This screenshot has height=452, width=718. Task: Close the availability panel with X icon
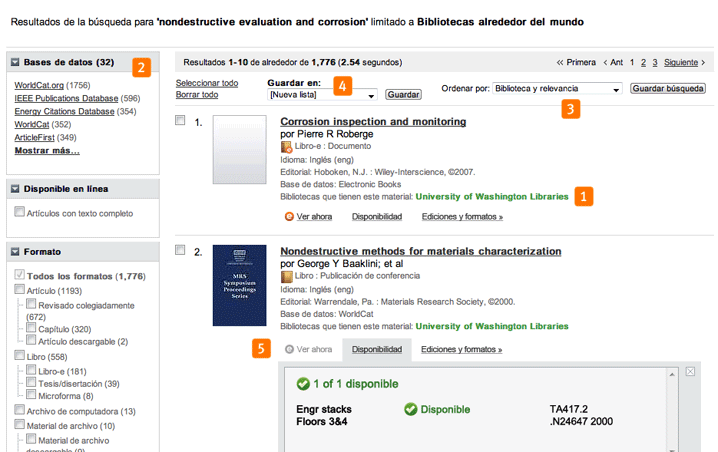690,371
